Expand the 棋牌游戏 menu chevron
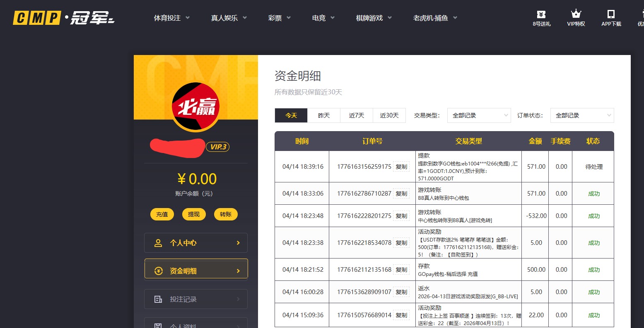The width and height of the screenshot is (644, 328). (x=390, y=18)
